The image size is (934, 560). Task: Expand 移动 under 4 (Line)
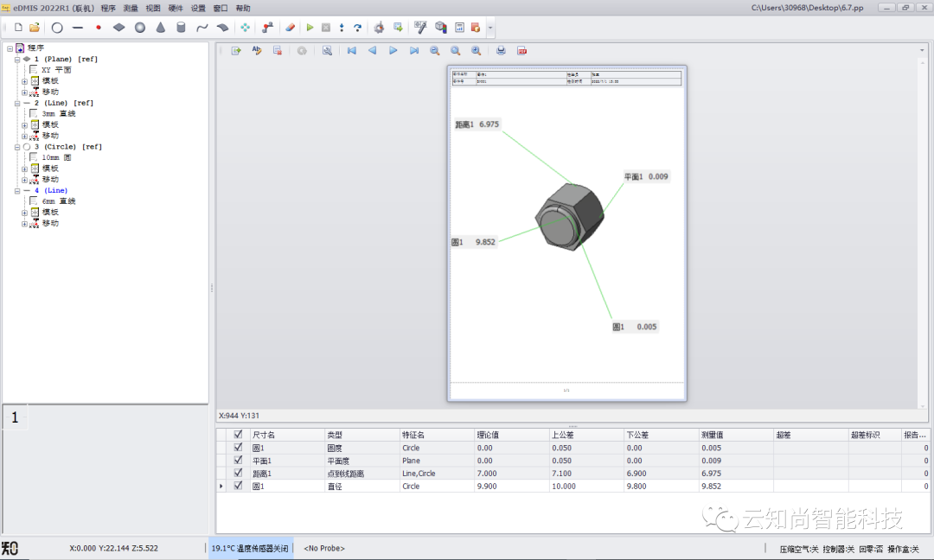25,223
